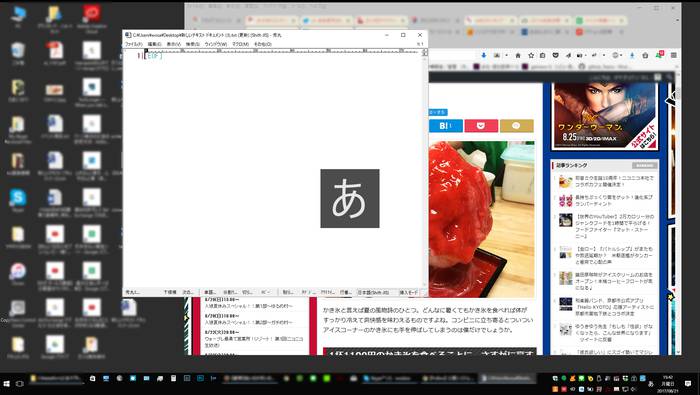Open the ファイル(F) menu in the text editor

[x=133, y=44]
